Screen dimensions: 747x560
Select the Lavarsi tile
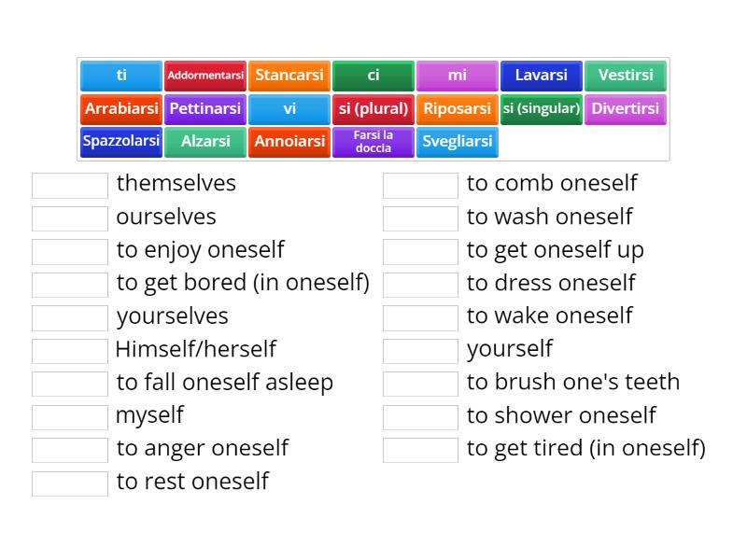tap(542, 76)
